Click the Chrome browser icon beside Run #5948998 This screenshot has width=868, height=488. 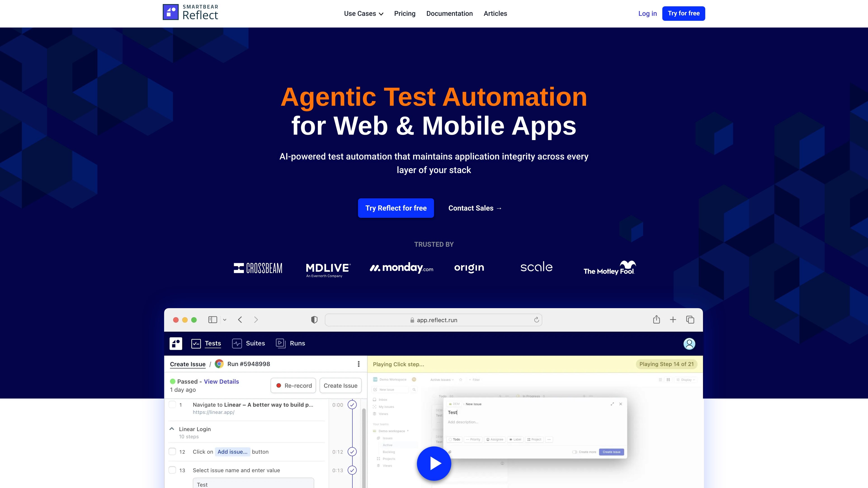pos(219,364)
